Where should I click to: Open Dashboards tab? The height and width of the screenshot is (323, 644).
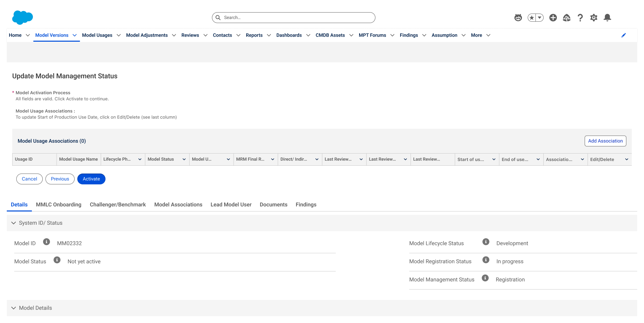(x=289, y=35)
